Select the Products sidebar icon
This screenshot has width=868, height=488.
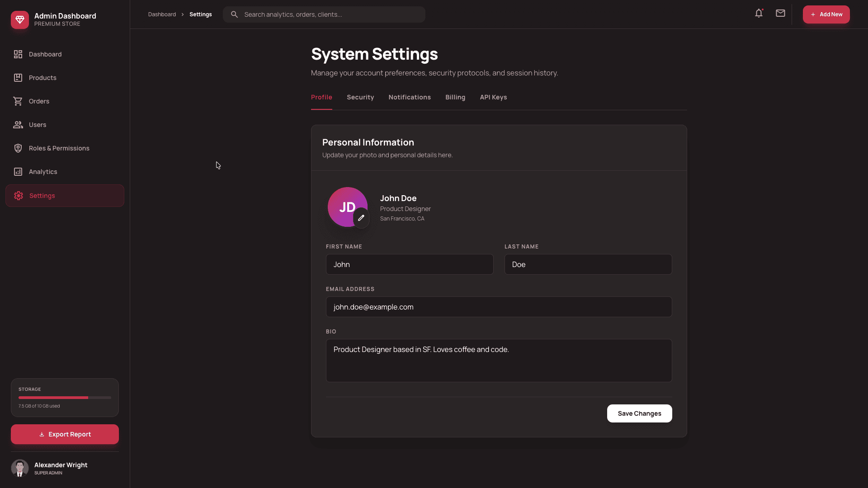pyautogui.click(x=18, y=78)
